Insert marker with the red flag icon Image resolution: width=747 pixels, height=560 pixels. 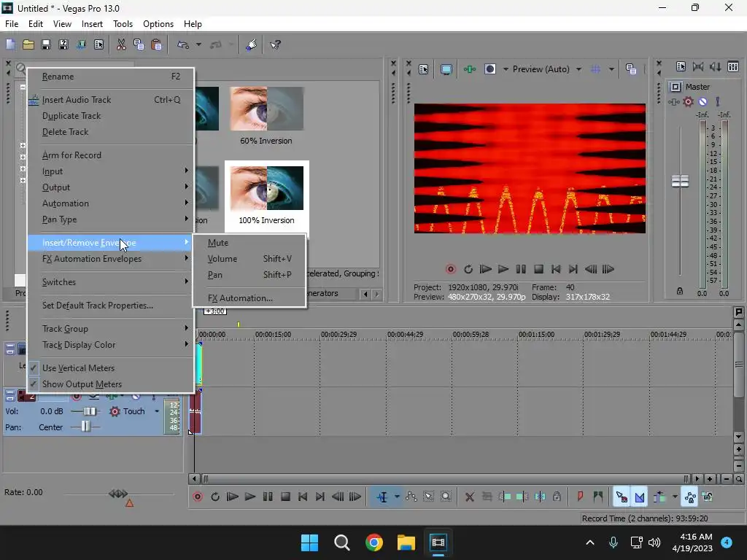click(580, 497)
